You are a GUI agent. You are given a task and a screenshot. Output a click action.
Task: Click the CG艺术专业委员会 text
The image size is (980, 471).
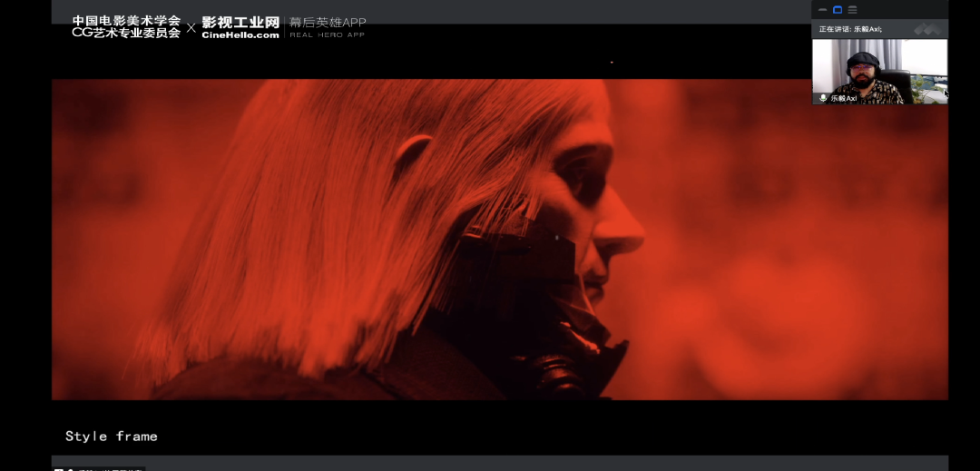(126, 34)
